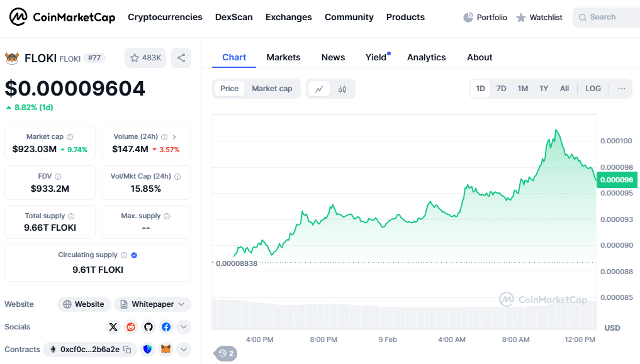Open FLOKI's Facebook page icon

(166, 327)
